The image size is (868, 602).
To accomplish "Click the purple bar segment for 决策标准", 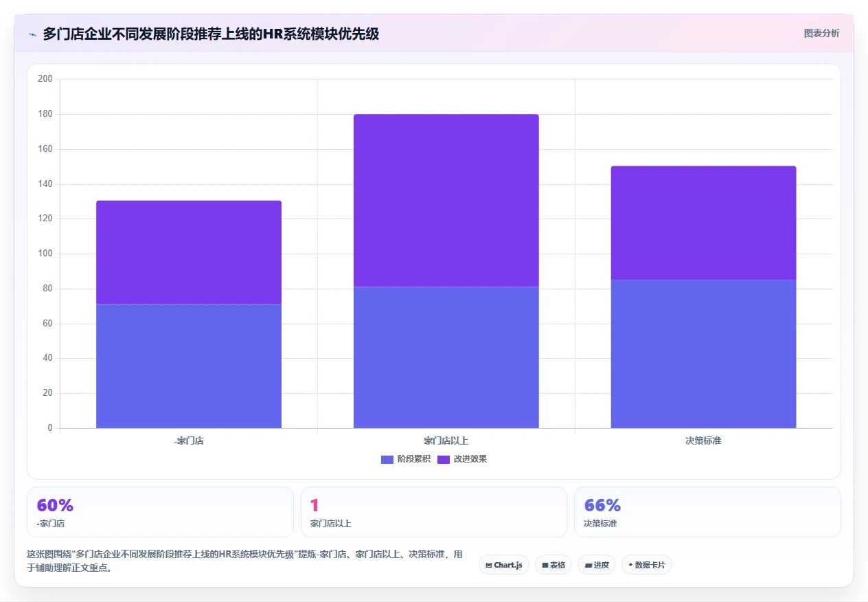I will [703, 223].
